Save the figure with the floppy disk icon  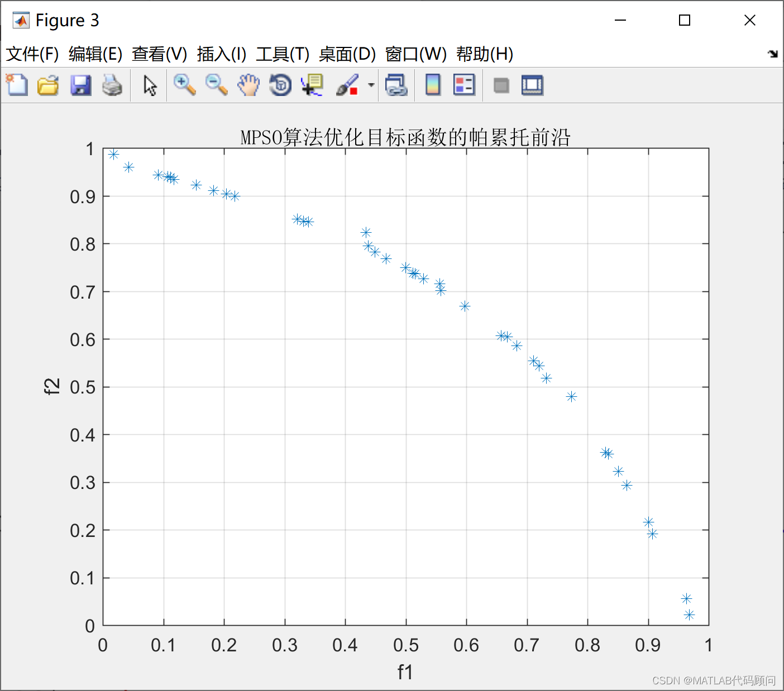tap(80, 85)
